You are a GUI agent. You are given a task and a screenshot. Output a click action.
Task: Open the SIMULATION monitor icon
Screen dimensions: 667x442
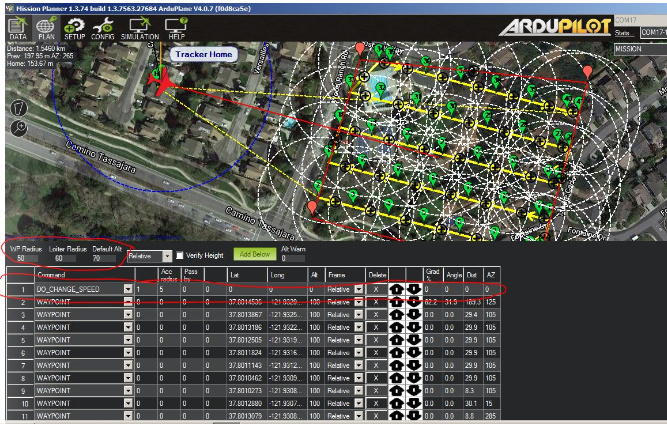(140, 29)
